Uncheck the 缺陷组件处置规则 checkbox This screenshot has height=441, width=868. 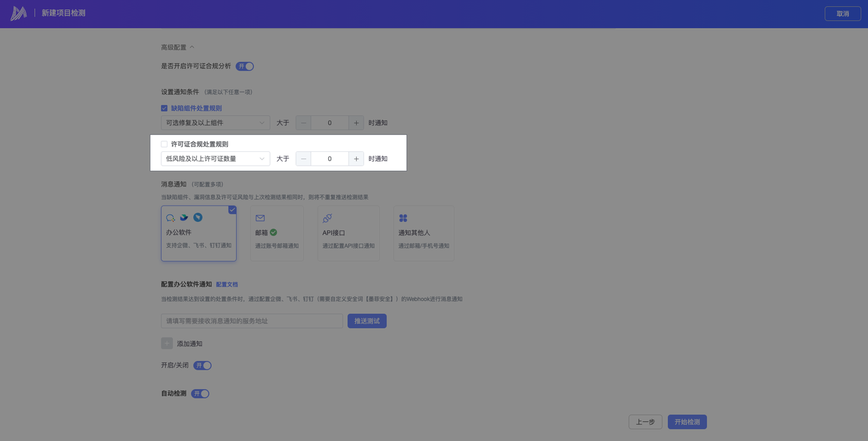164,108
